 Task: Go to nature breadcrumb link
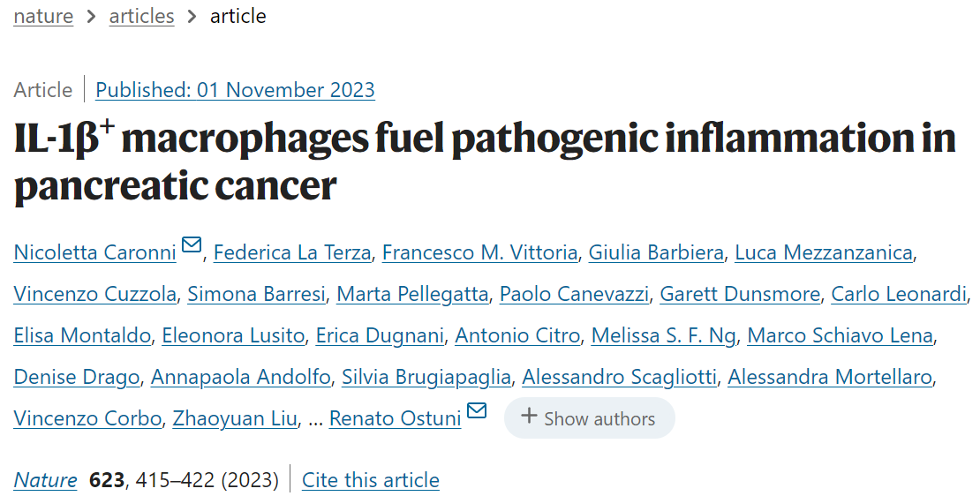(x=43, y=16)
